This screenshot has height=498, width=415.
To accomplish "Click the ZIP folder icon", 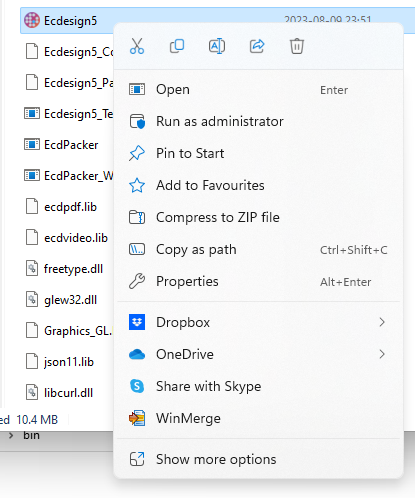I will click(x=137, y=217).
